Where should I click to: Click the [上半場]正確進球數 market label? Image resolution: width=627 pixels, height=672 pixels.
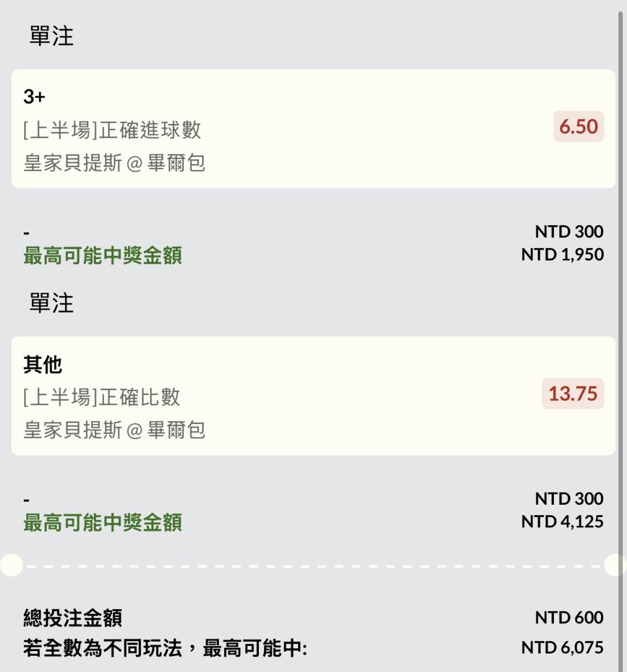[112, 130]
